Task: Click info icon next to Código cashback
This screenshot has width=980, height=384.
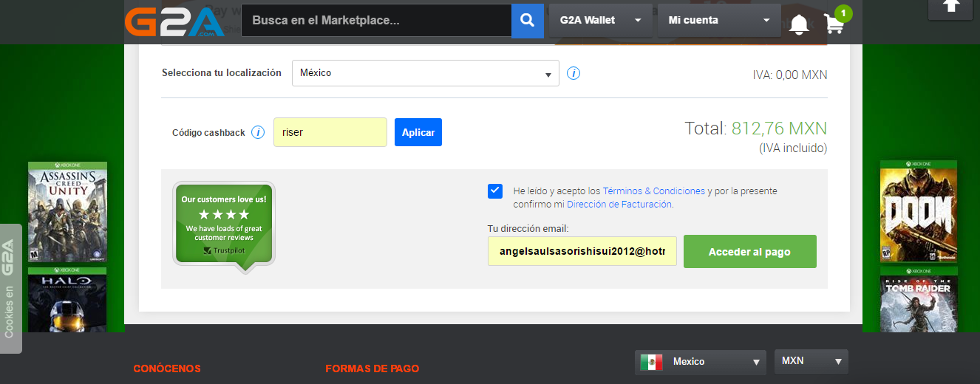Action: (258, 133)
